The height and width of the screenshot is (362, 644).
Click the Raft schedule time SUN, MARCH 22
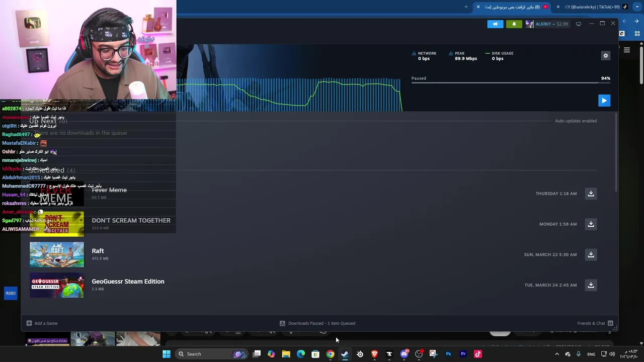pyautogui.click(x=550, y=254)
